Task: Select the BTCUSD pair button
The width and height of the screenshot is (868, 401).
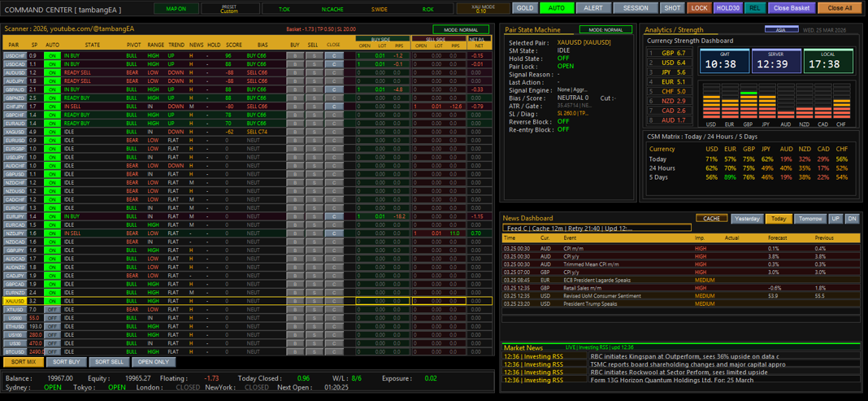Action: click(x=14, y=351)
